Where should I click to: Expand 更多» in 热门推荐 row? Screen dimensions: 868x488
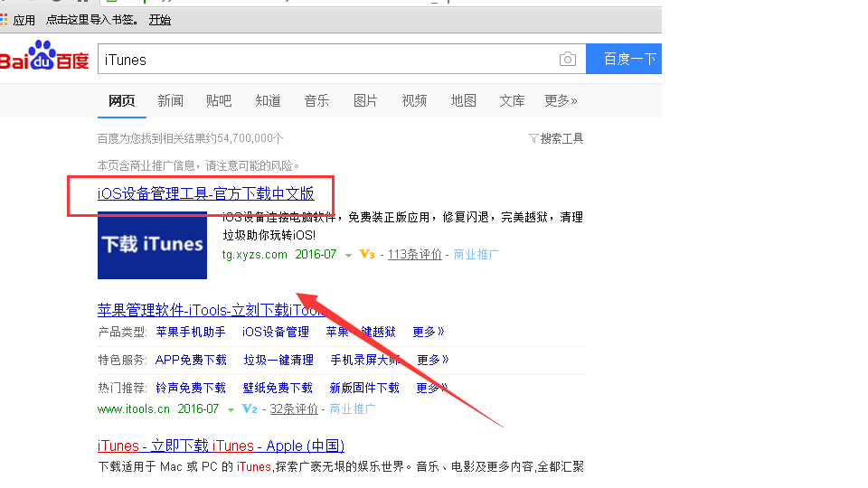(432, 389)
